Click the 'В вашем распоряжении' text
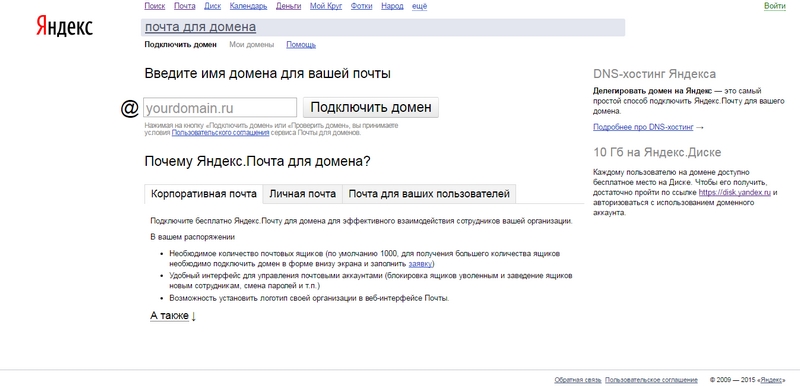This screenshot has height=387, width=800. (x=192, y=237)
